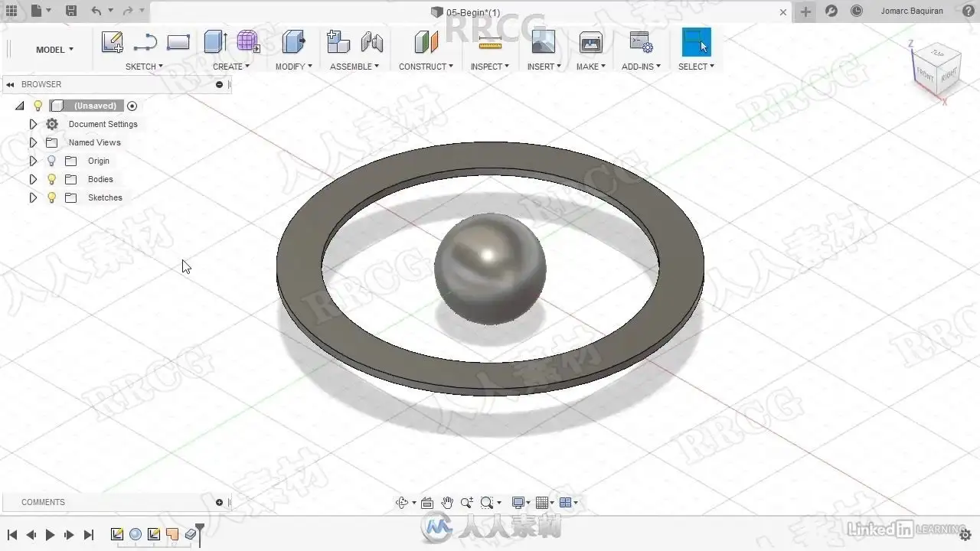The height and width of the screenshot is (551, 980).
Task: Open the SKETCH menu
Action: coord(144,67)
